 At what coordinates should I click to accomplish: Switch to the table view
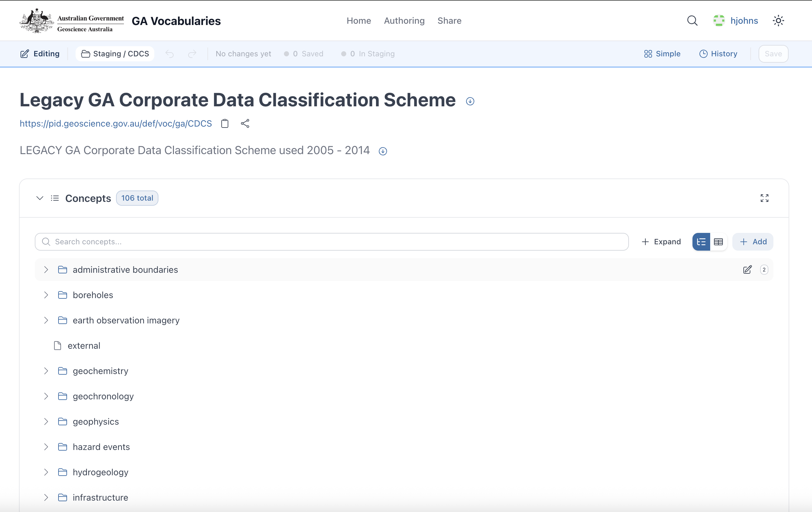pos(718,242)
